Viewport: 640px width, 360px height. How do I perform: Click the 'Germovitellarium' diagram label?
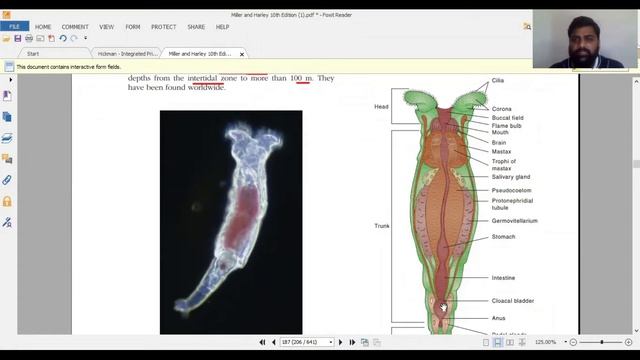514,221
